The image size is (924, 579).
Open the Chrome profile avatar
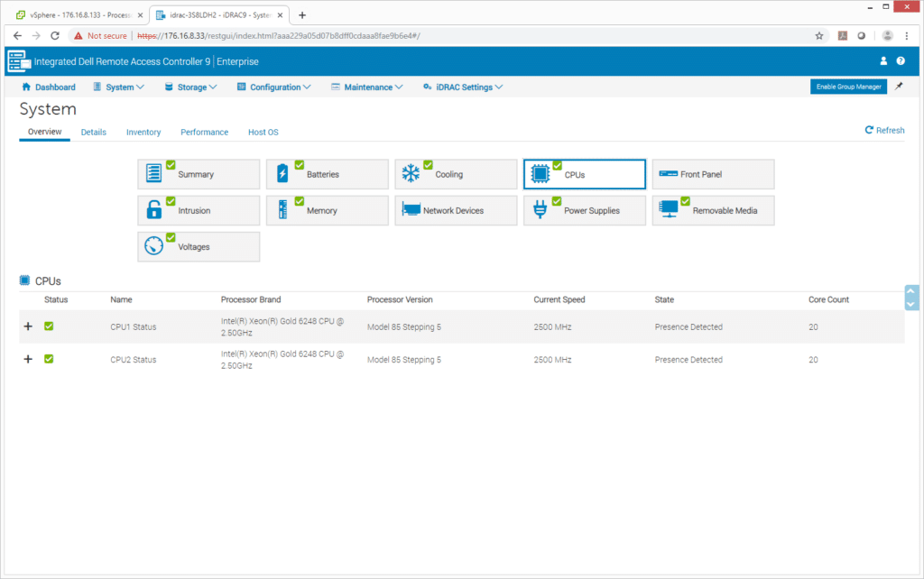(x=888, y=35)
